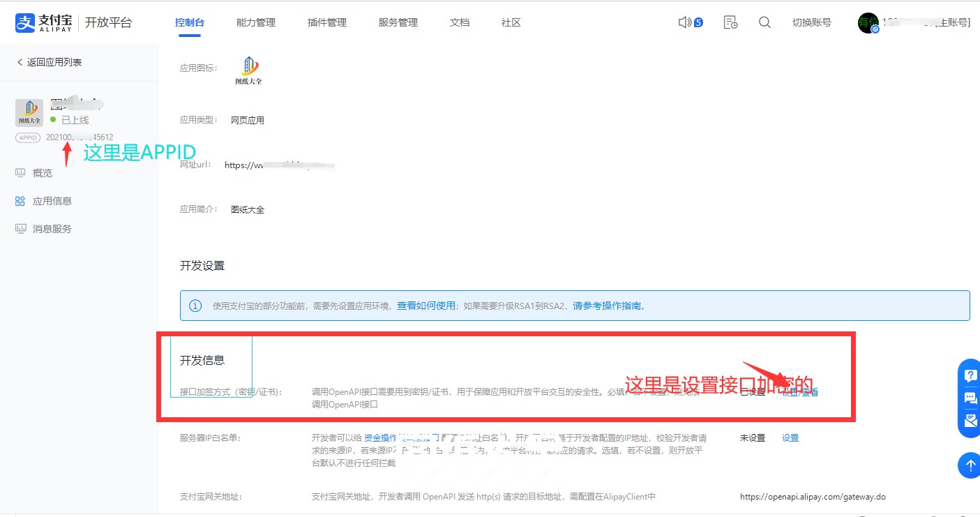Click the gateway URL openapi.alipay.com text
This screenshot has width=980, height=517.
813,497
